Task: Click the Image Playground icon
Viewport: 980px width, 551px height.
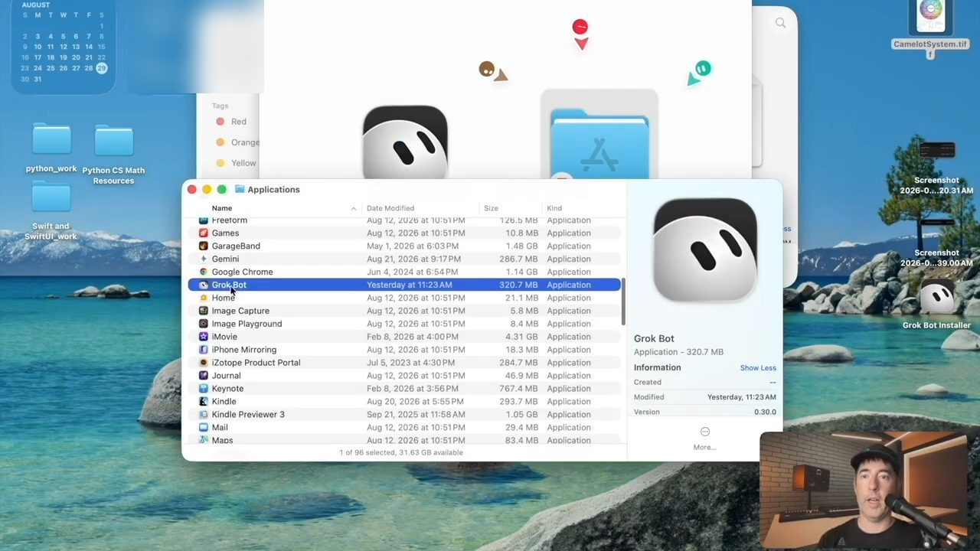Action: click(x=203, y=324)
